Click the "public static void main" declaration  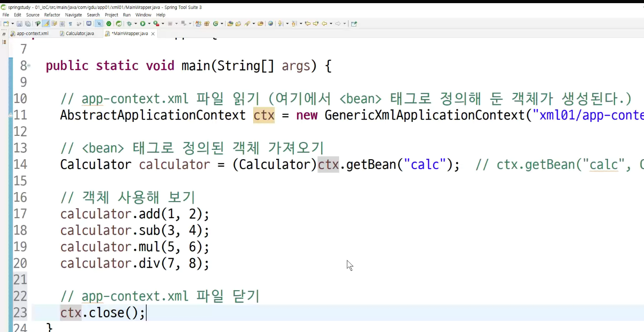click(127, 66)
